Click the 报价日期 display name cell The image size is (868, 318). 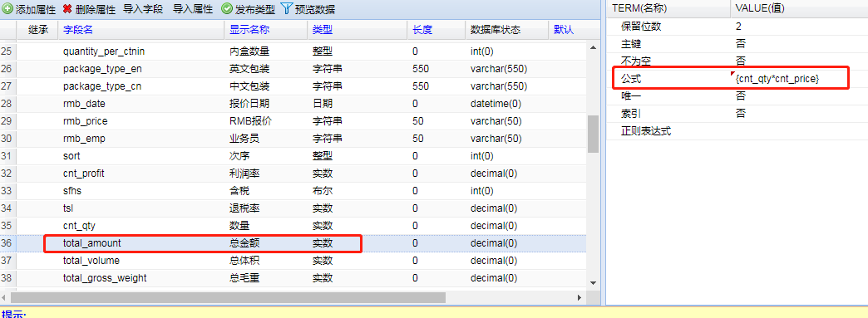click(x=249, y=104)
